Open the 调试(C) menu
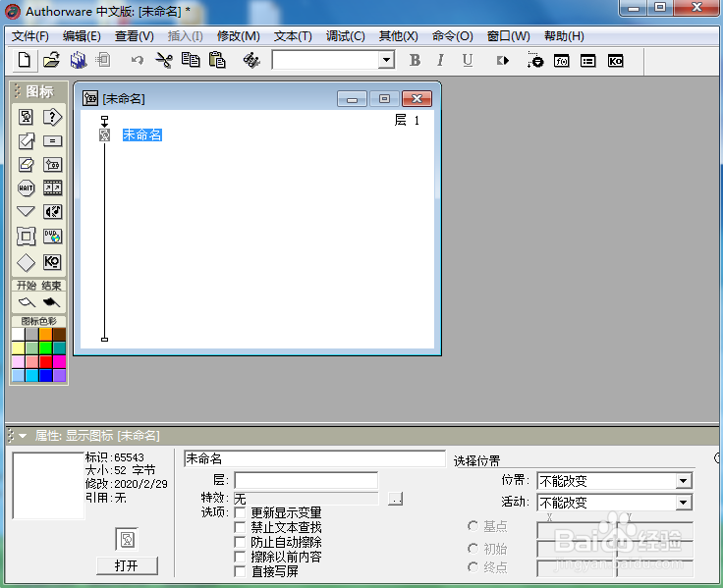The width and height of the screenshot is (723, 588). (x=346, y=36)
